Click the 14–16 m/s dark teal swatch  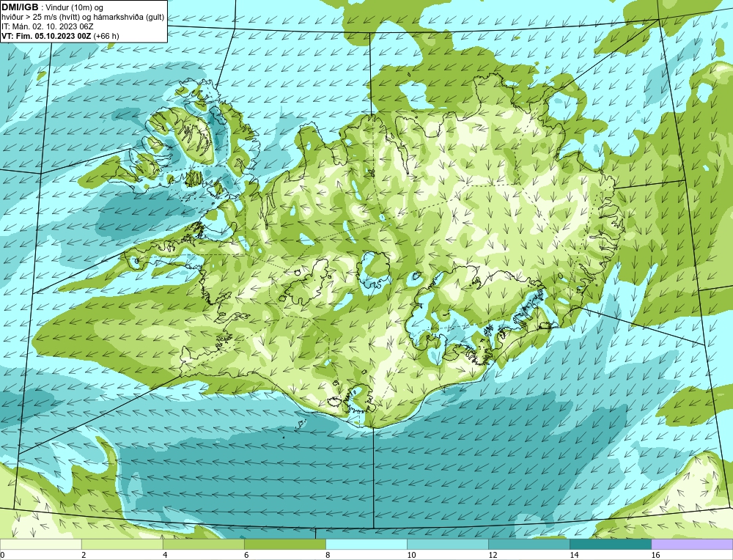pos(610,544)
